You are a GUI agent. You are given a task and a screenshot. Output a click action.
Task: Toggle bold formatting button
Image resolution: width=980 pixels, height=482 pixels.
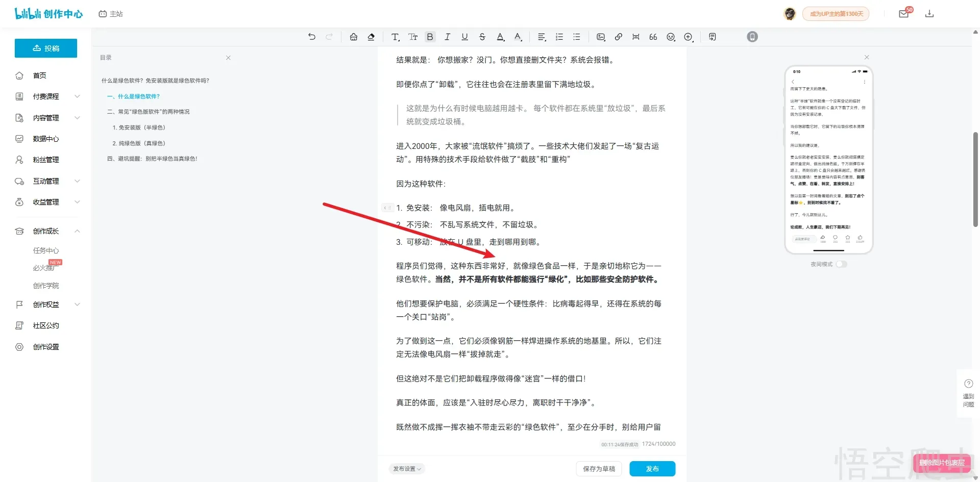pos(430,37)
